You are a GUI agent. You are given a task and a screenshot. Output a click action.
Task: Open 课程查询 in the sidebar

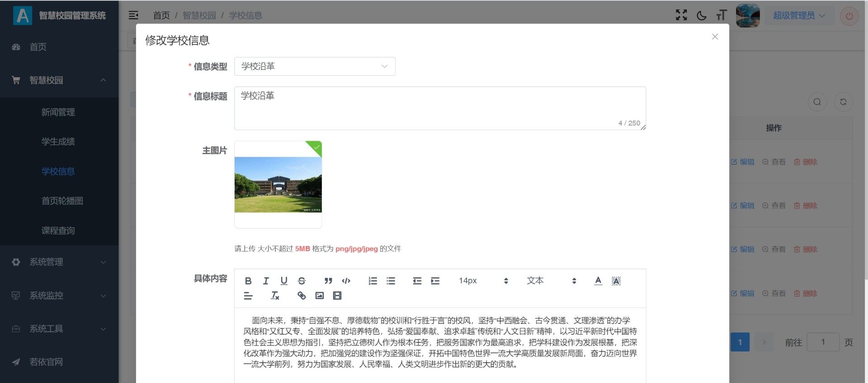click(x=59, y=230)
